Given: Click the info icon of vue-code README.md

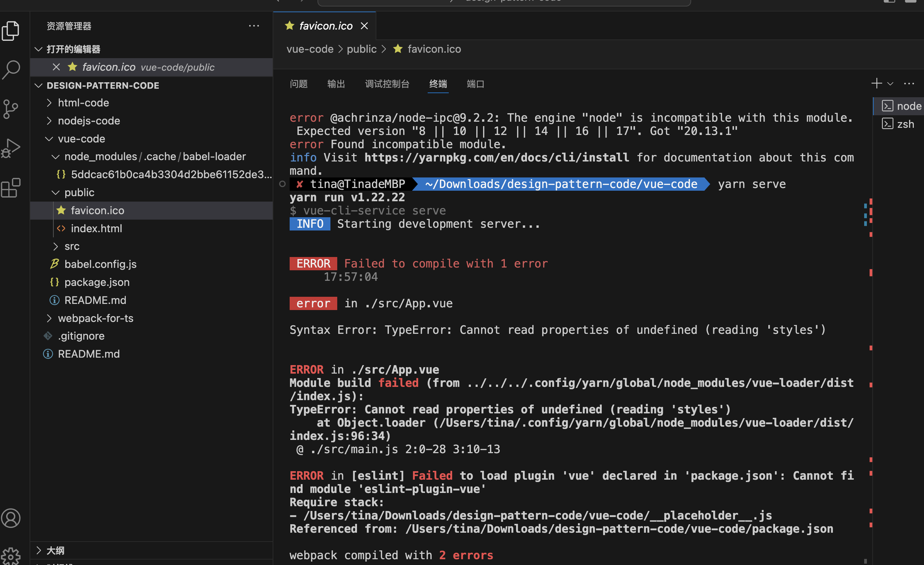Looking at the screenshot, I should (54, 300).
